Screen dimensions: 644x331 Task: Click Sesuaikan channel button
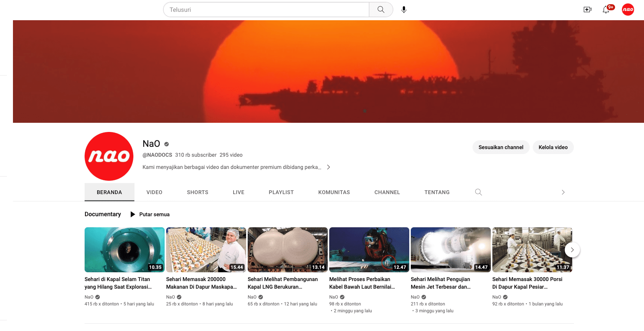[x=501, y=147]
